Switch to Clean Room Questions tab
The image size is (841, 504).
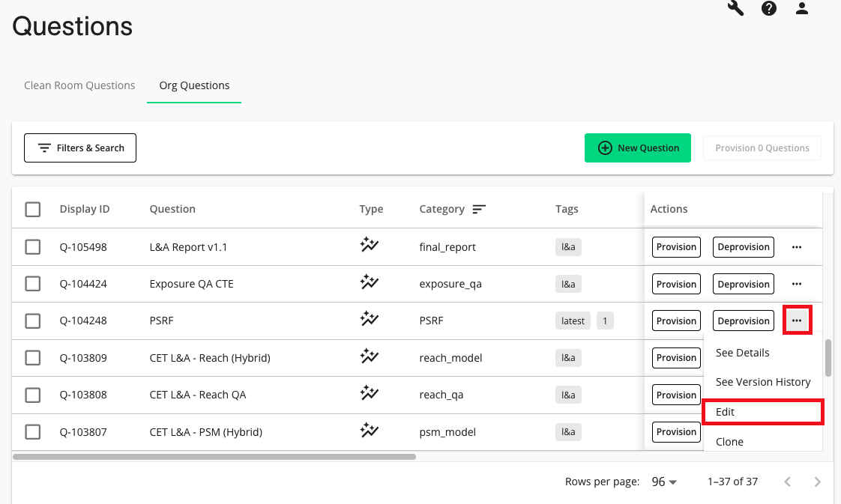(x=79, y=85)
